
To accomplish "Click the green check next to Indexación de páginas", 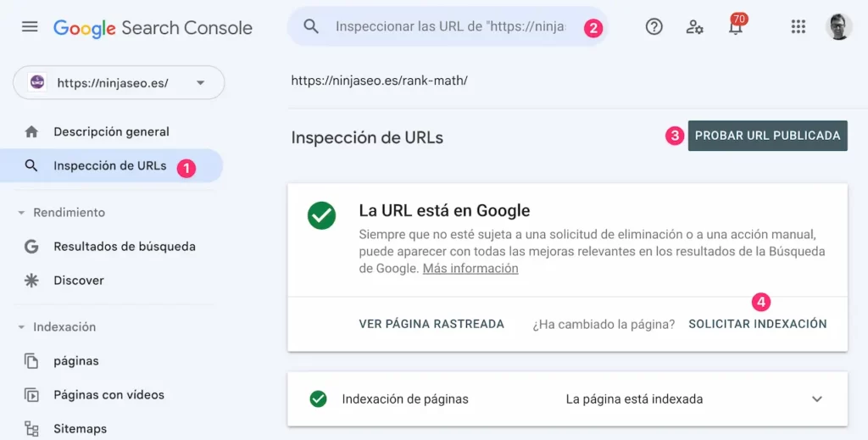I will 319,399.
